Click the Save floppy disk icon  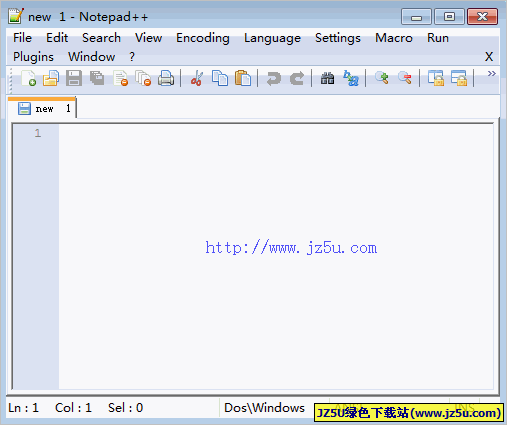coord(74,78)
